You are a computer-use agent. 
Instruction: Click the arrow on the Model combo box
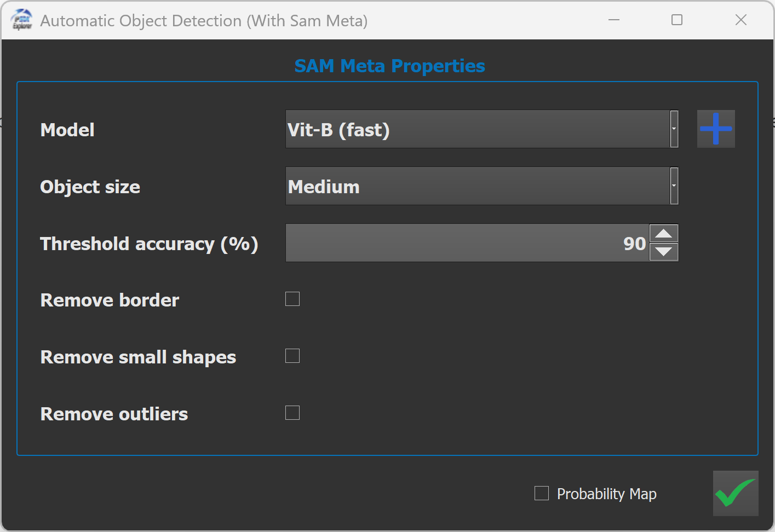674,129
